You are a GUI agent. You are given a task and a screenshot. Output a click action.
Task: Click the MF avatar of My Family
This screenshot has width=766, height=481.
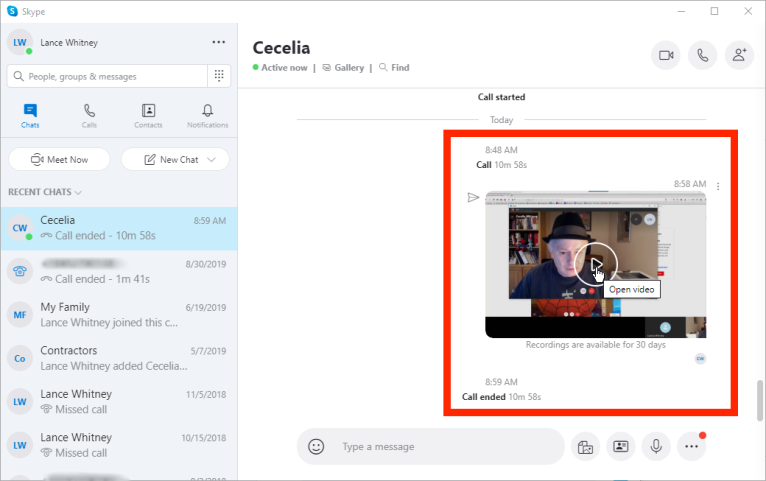point(20,315)
